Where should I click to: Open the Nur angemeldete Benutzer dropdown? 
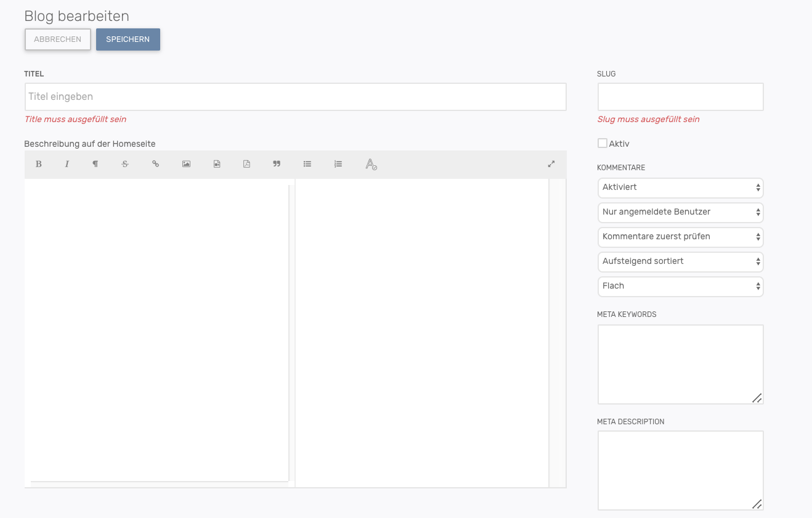680,212
